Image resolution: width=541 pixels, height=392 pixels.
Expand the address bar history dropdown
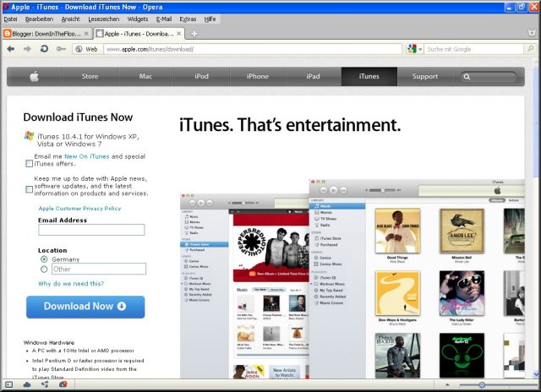397,49
